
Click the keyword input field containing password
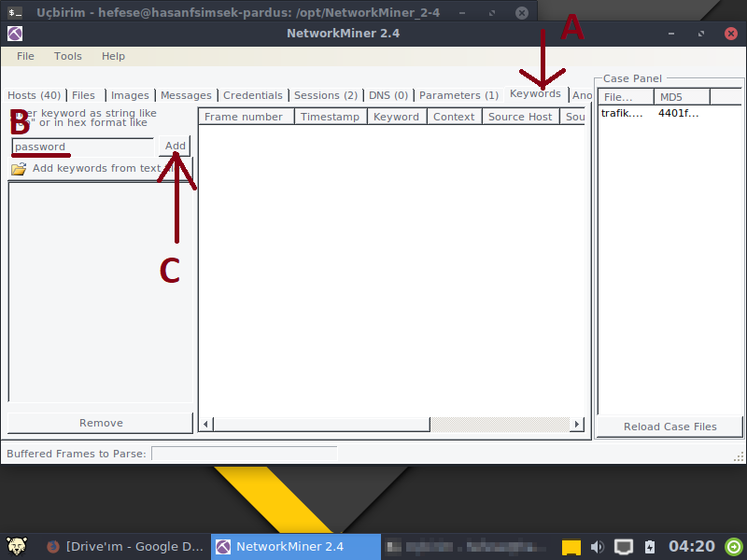[x=83, y=147]
